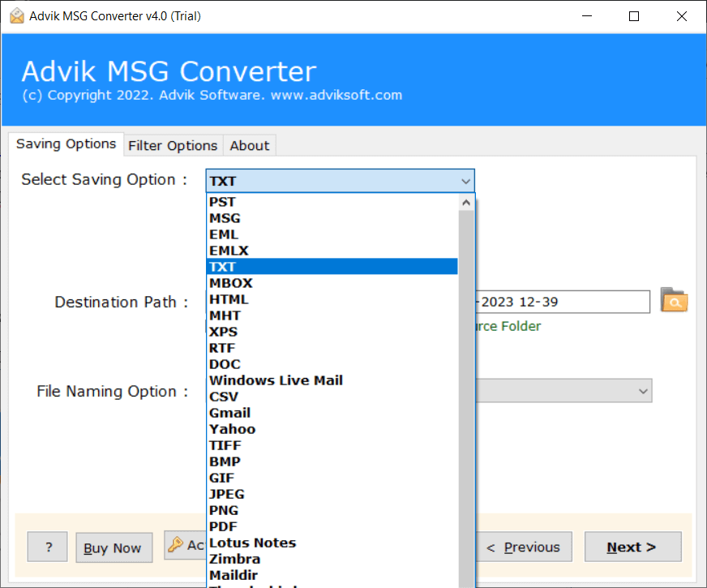
Task: Close the Advik MSG Converter window
Action: [x=682, y=16]
